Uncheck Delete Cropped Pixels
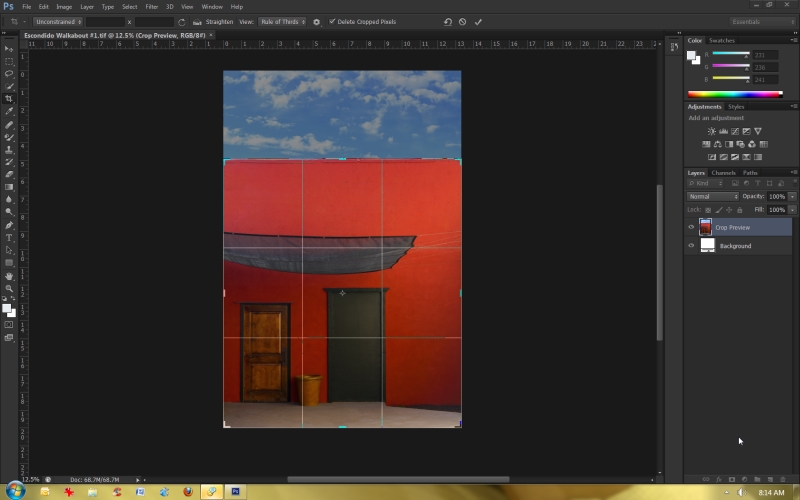This screenshot has width=800, height=500. [x=333, y=21]
